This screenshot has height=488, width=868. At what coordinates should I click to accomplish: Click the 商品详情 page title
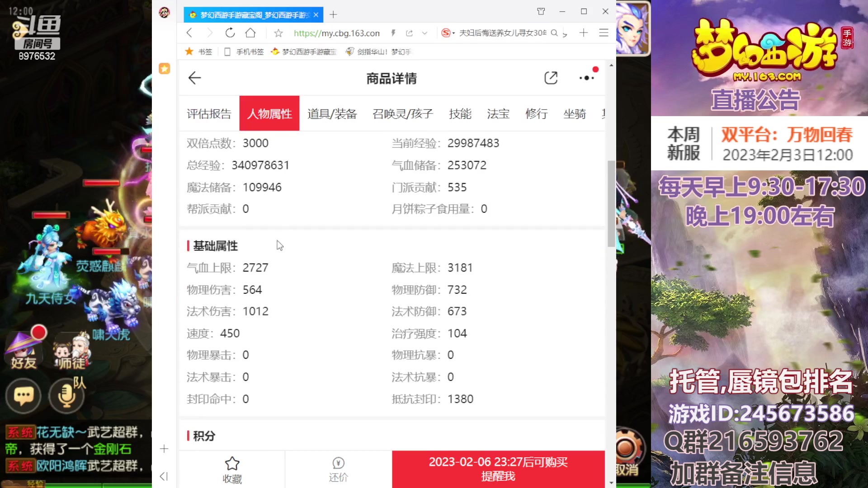click(392, 79)
